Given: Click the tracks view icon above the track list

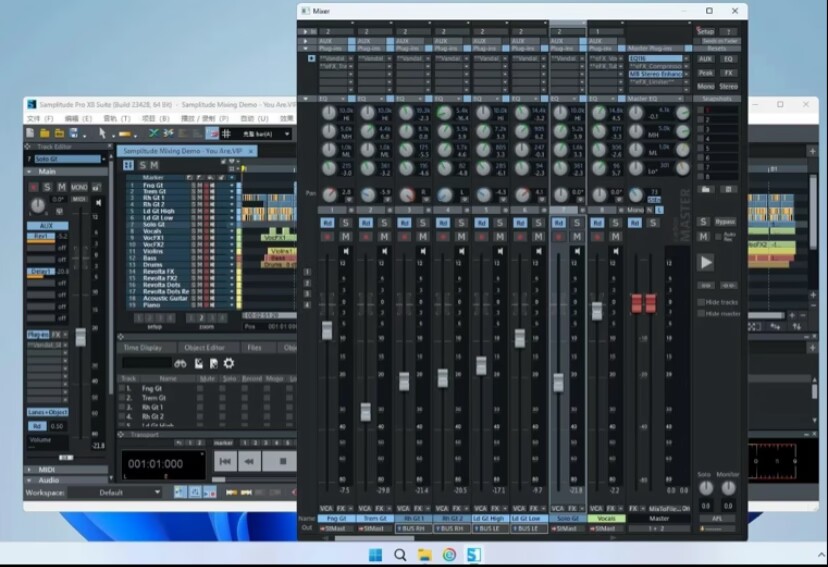Looking at the screenshot, I should point(128,166).
